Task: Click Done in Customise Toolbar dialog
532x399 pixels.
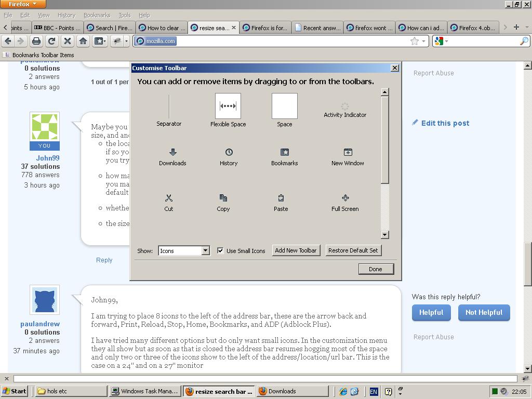Action: pyautogui.click(x=376, y=269)
